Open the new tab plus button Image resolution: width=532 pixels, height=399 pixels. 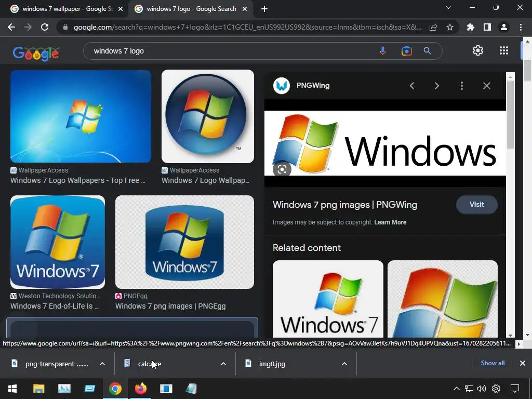click(264, 9)
